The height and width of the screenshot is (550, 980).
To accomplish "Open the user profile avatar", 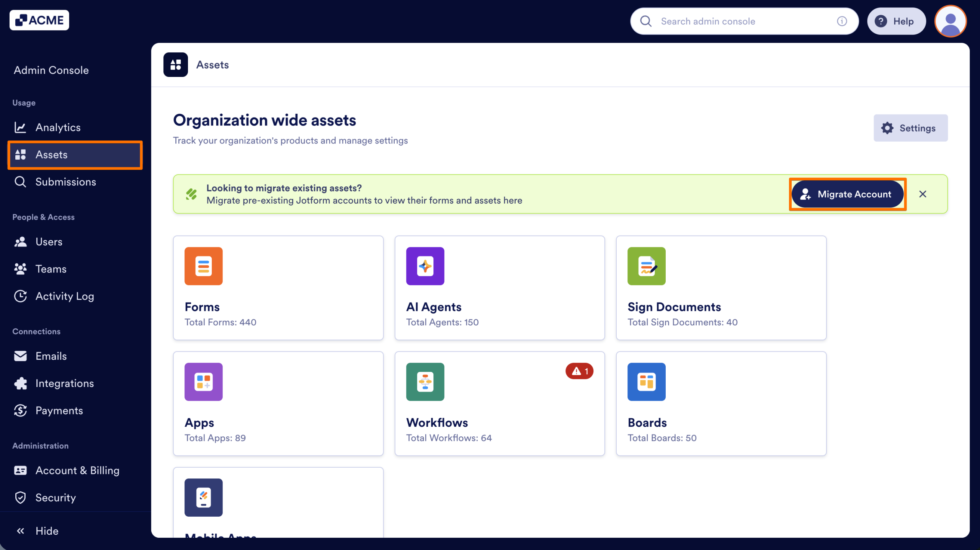I will (951, 21).
